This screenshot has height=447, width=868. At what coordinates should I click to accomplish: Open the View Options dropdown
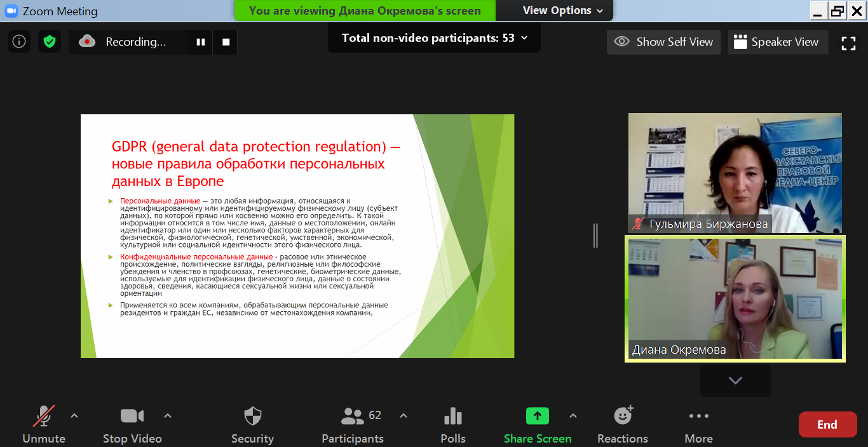562,10
